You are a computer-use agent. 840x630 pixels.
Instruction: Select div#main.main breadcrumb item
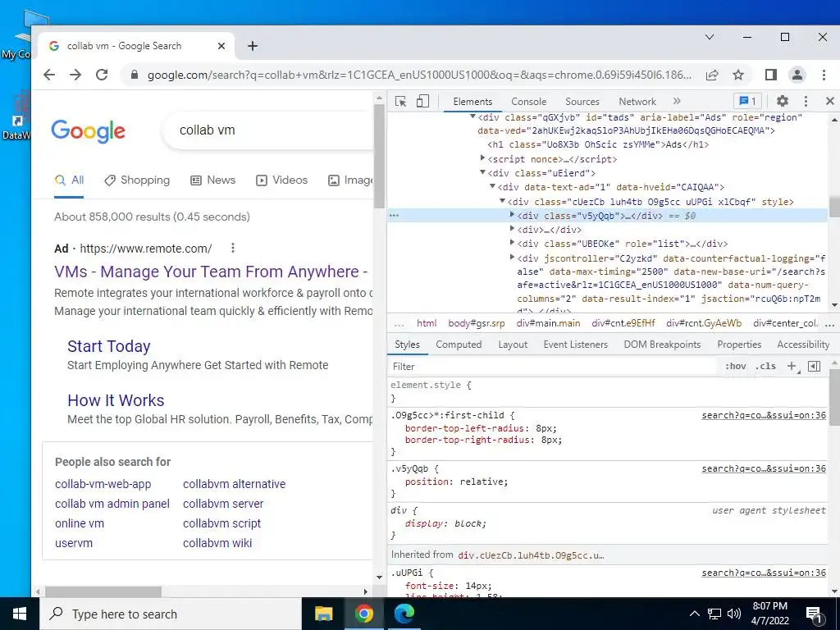[548, 323]
